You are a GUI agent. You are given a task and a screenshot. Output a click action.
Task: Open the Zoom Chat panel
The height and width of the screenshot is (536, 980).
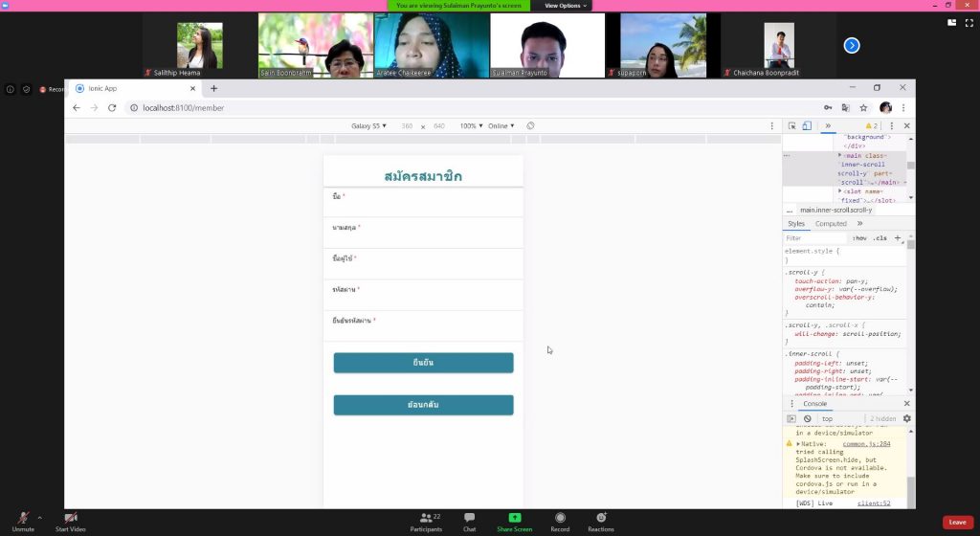469,518
